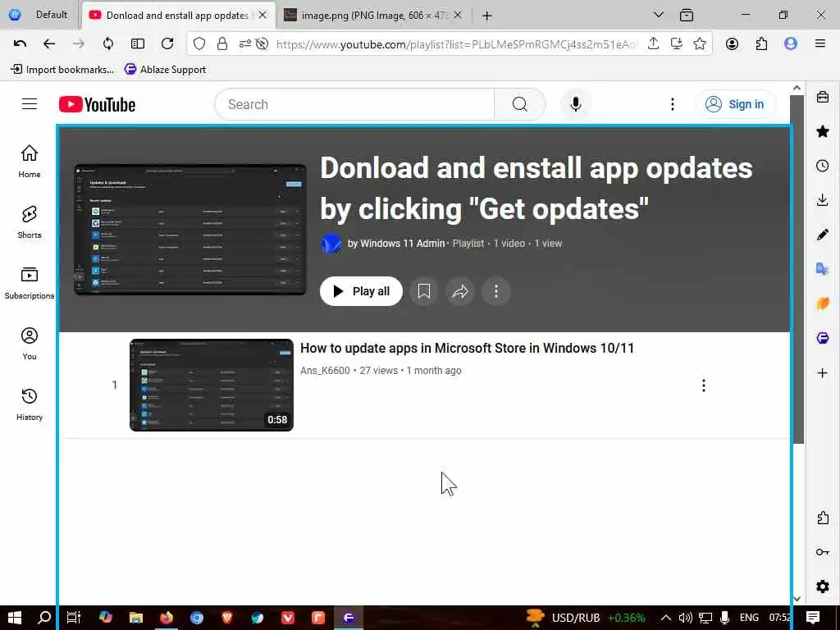
Task: Open history clock in right sidebar
Action: tap(823, 166)
